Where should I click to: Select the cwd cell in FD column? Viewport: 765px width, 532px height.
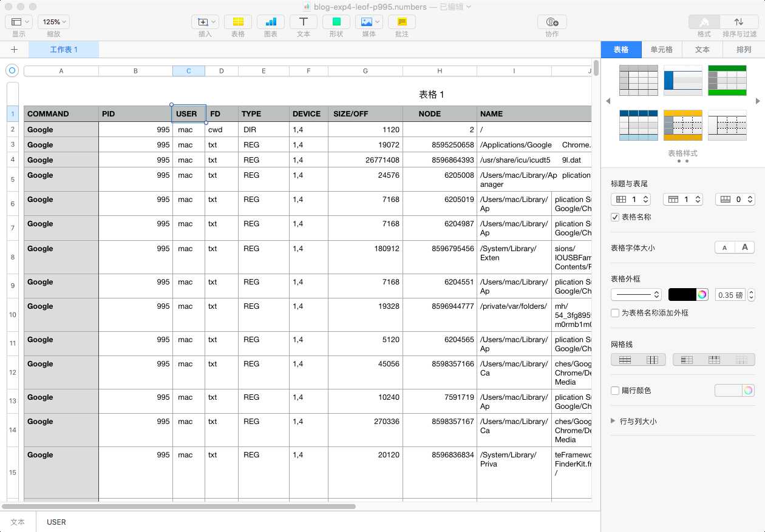[x=222, y=129]
